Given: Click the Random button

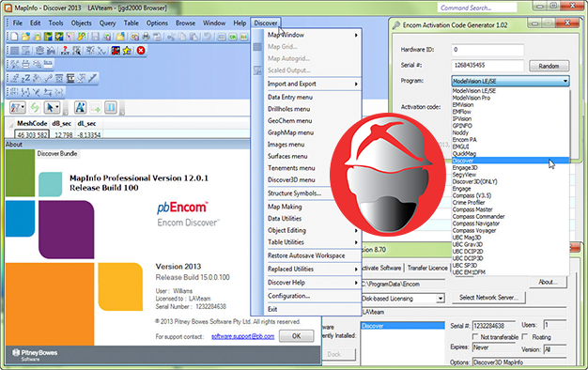Looking at the screenshot, I should click(549, 66).
